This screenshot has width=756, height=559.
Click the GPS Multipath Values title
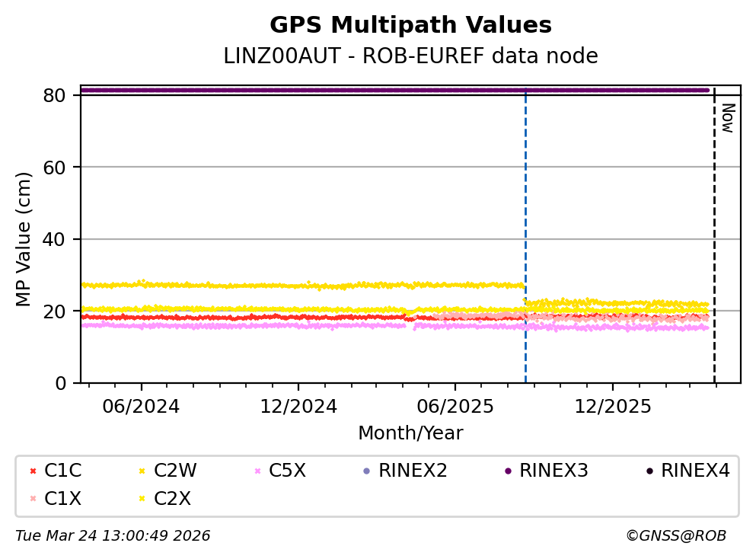click(x=410, y=26)
